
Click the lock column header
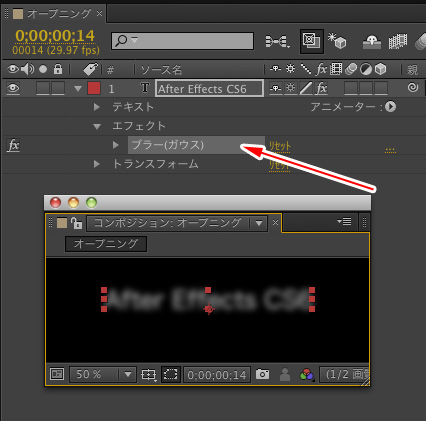58,69
